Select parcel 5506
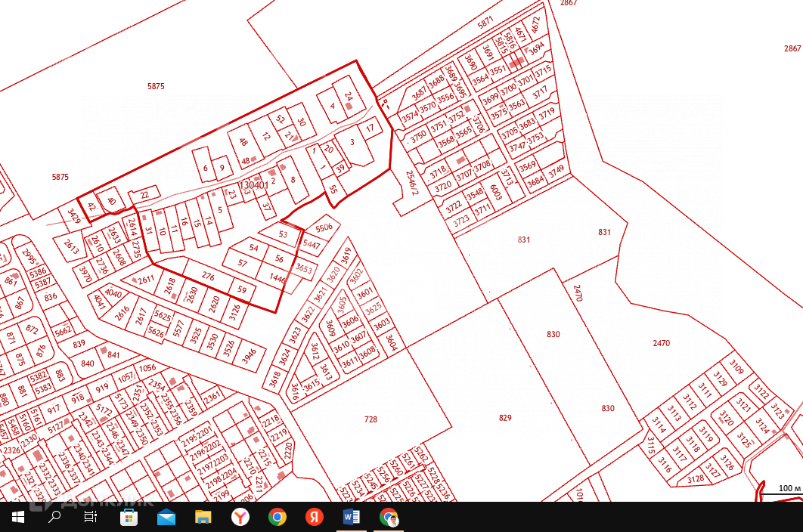Image resolution: width=803 pixels, height=532 pixels. [324, 227]
